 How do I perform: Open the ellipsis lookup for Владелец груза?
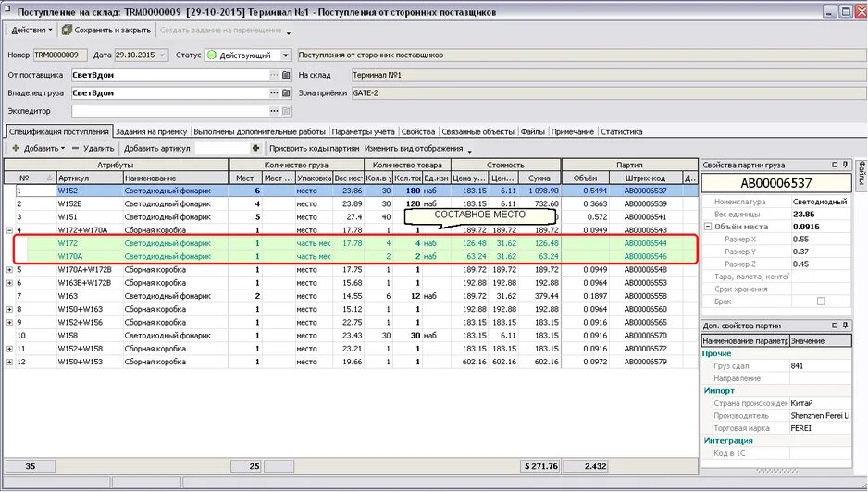pyautogui.click(x=274, y=93)
